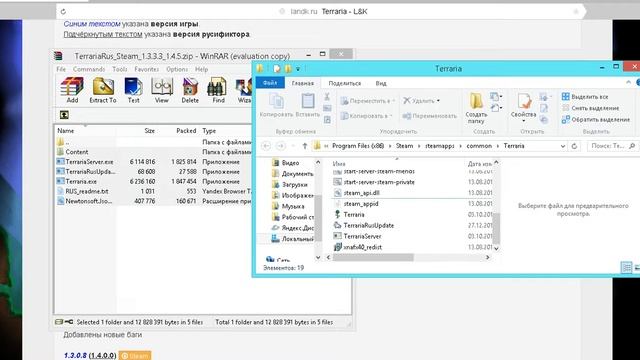Switch to the Вид ribbon tab
Viewport: 640px width, 360px height.
click(x=381, y=83)
